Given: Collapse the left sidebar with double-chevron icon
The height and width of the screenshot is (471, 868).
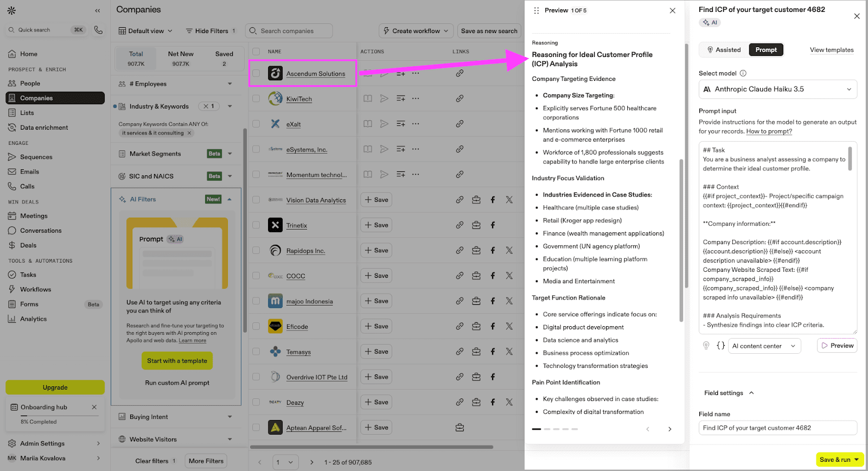Looking at the screenshot, I should [98, 10].
